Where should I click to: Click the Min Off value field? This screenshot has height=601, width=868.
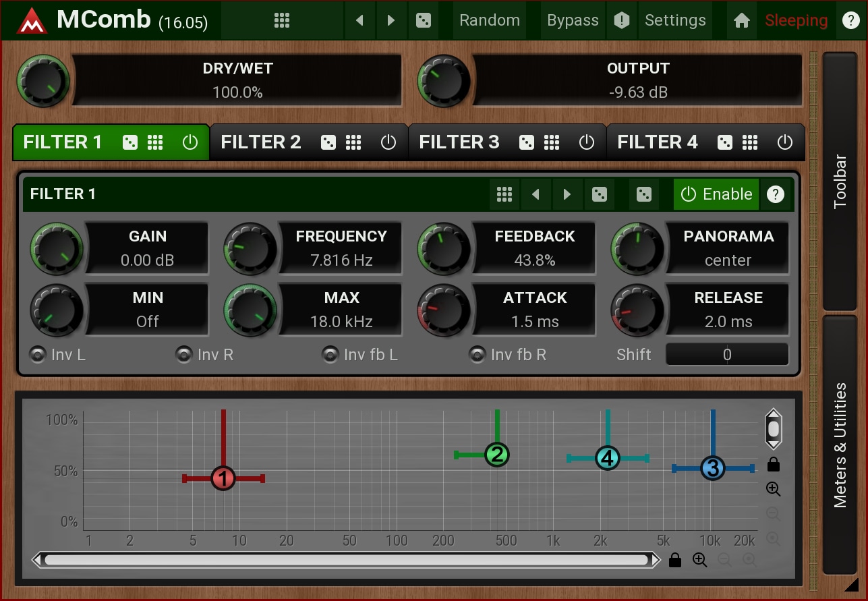(148, 310)
